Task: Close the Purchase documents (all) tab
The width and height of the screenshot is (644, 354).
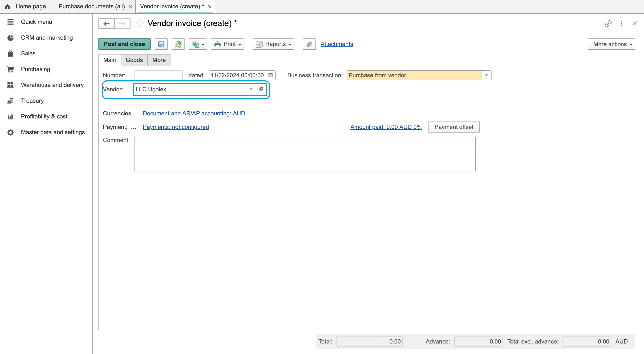Action: [131, 7]
